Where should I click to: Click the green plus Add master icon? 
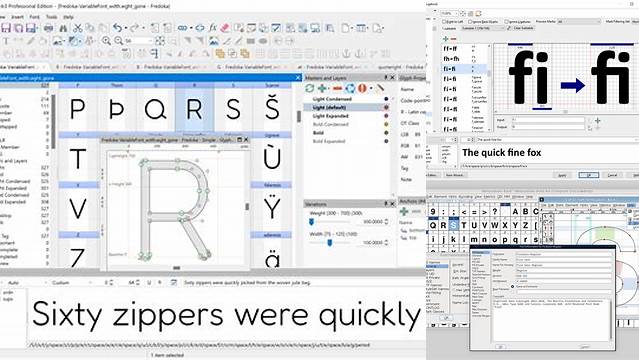322,88
